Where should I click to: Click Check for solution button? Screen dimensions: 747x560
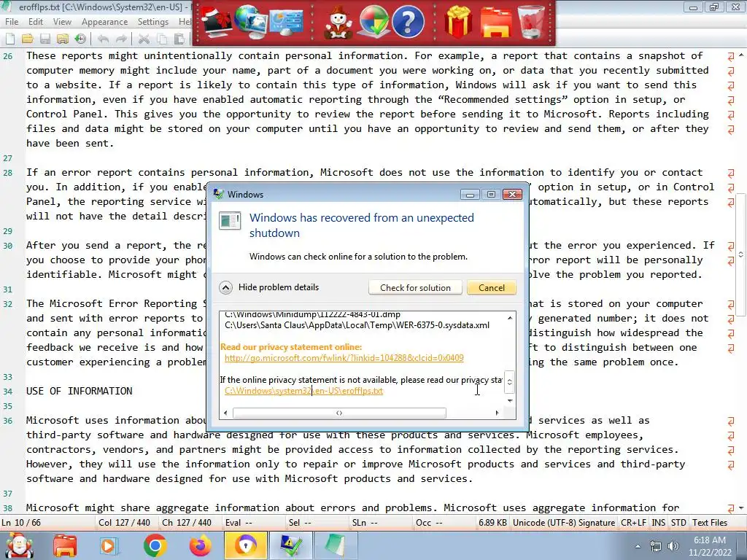click(415, 287)
